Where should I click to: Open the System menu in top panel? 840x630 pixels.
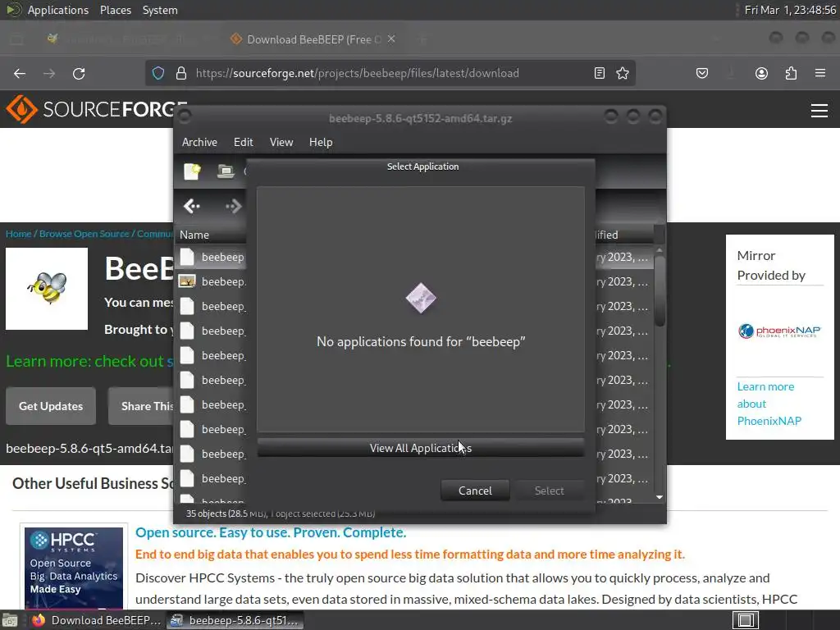coord(160,10)
